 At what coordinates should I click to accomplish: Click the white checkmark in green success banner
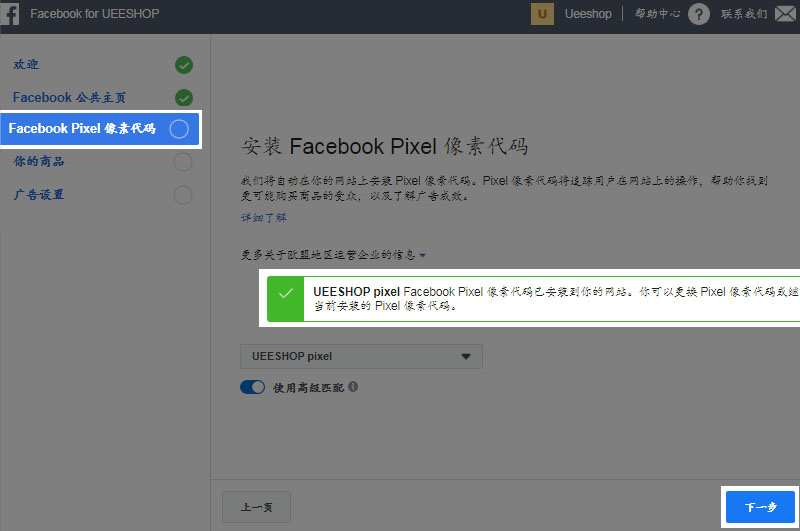(x=286, y=293)
